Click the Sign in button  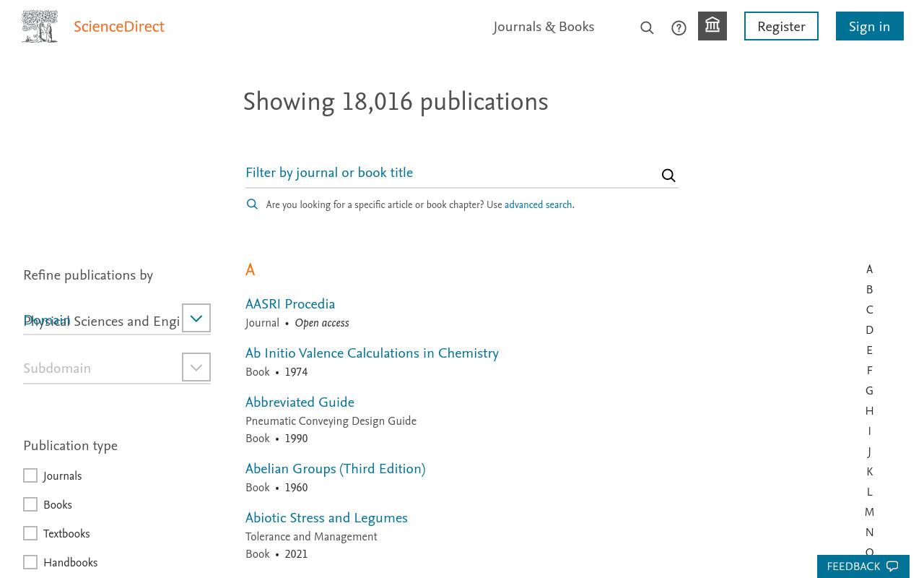coord(870,26)
